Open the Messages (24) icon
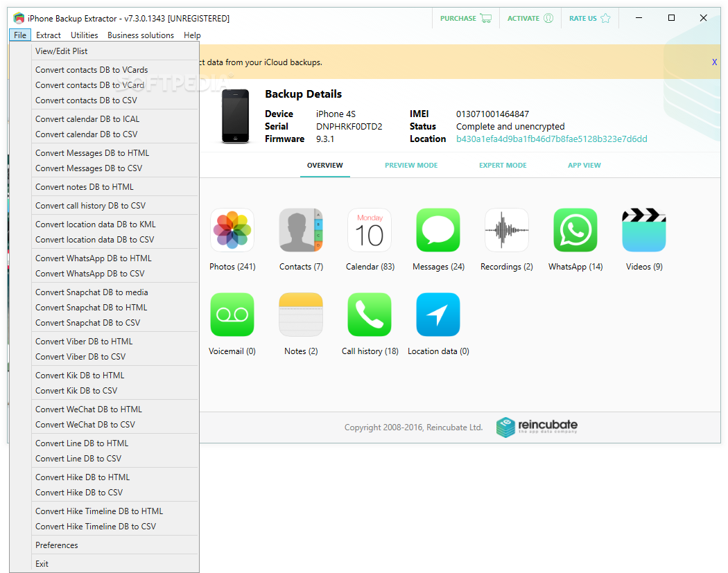The height and width of the screenshot is (573, 728). 438,229
